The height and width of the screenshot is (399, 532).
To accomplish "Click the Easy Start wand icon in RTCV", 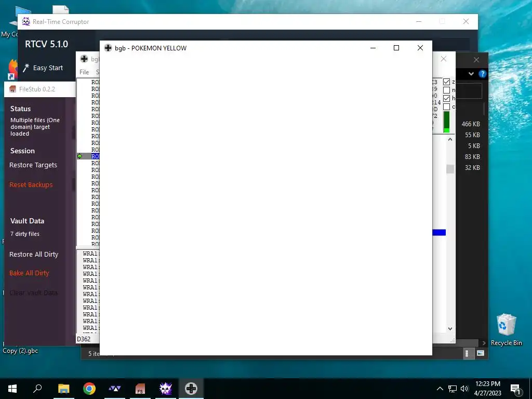I will click(26, 68).
